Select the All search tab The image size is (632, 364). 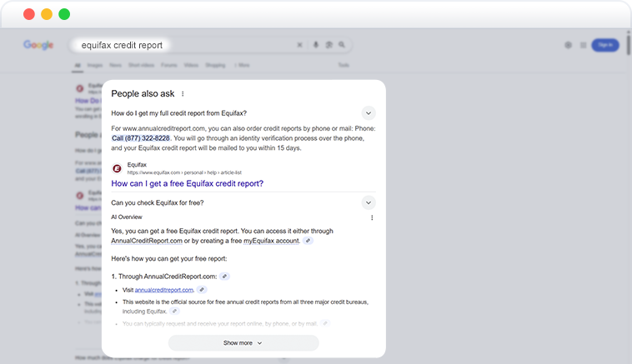[78, 65]
